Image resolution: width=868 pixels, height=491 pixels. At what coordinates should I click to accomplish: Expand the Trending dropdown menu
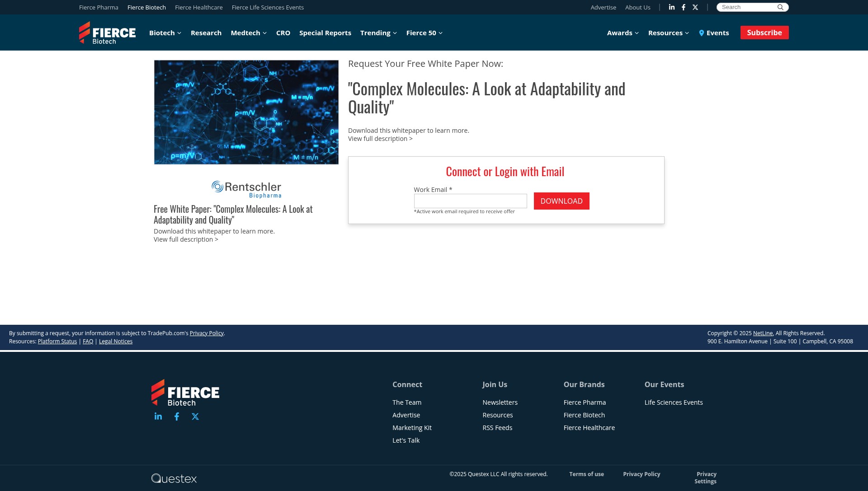tap(379, 33)
